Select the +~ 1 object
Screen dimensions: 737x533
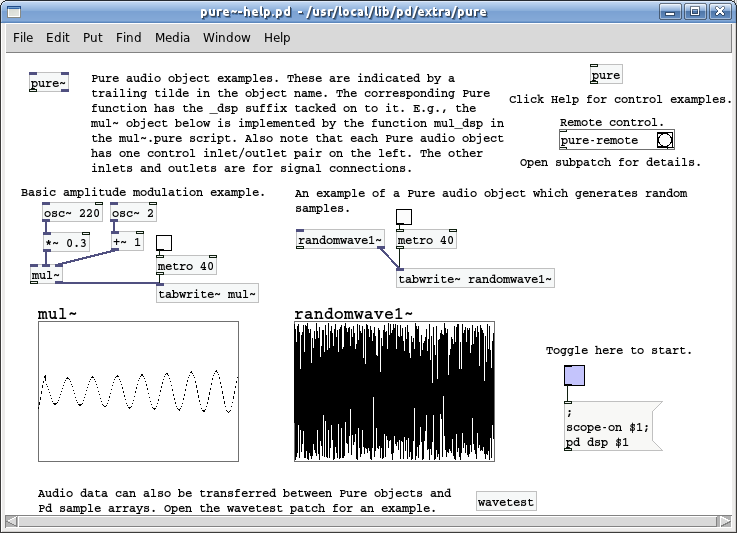[127, 242]
